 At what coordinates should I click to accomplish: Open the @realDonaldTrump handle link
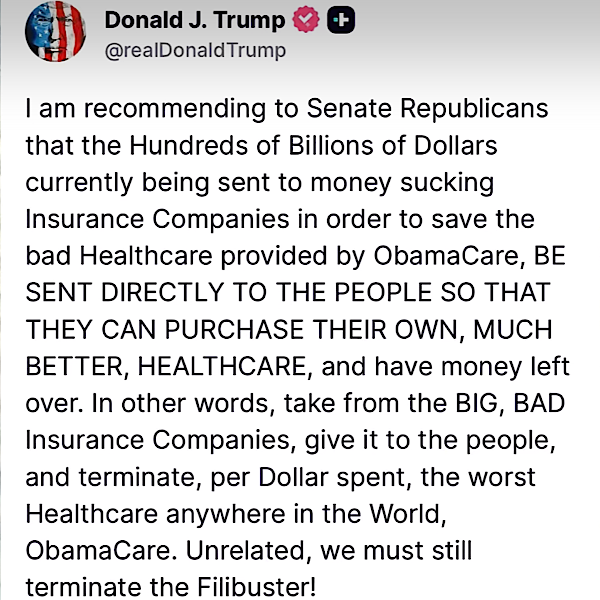[x=195, y=50]
